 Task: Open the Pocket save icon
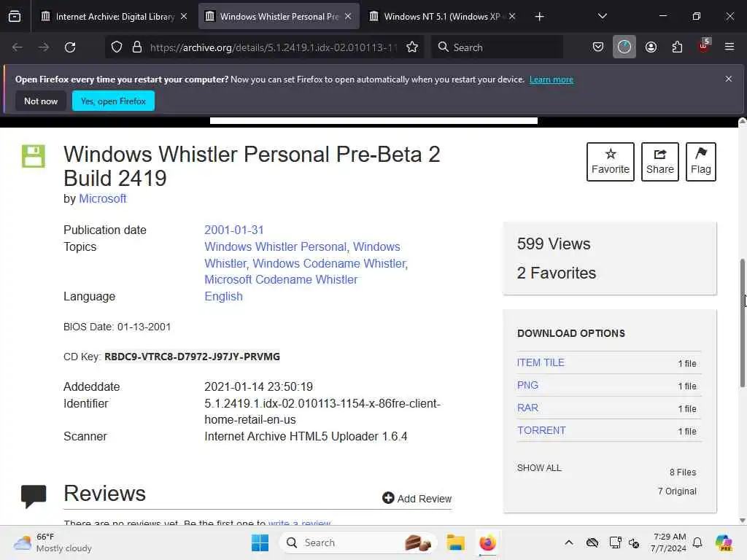[598, 47]
